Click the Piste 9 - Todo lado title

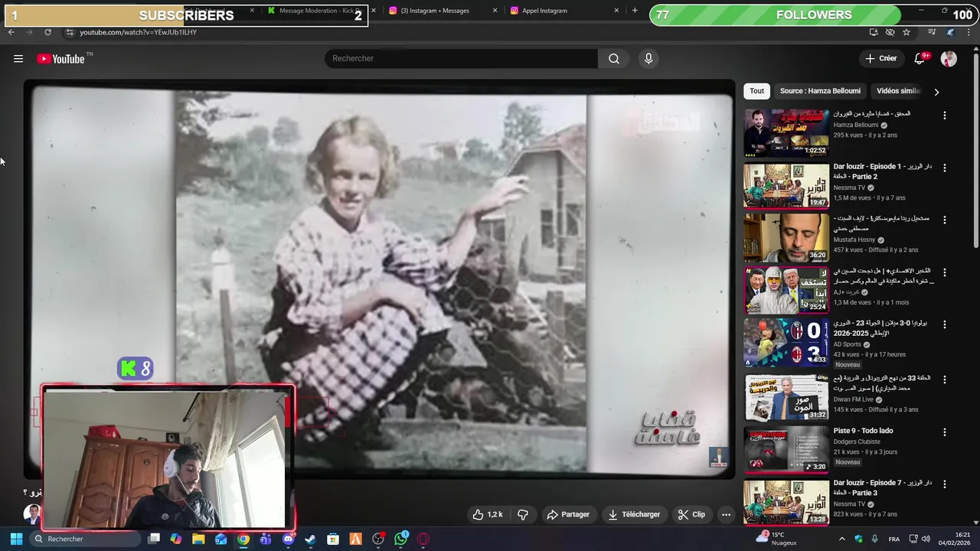click(x=863, y=431)
